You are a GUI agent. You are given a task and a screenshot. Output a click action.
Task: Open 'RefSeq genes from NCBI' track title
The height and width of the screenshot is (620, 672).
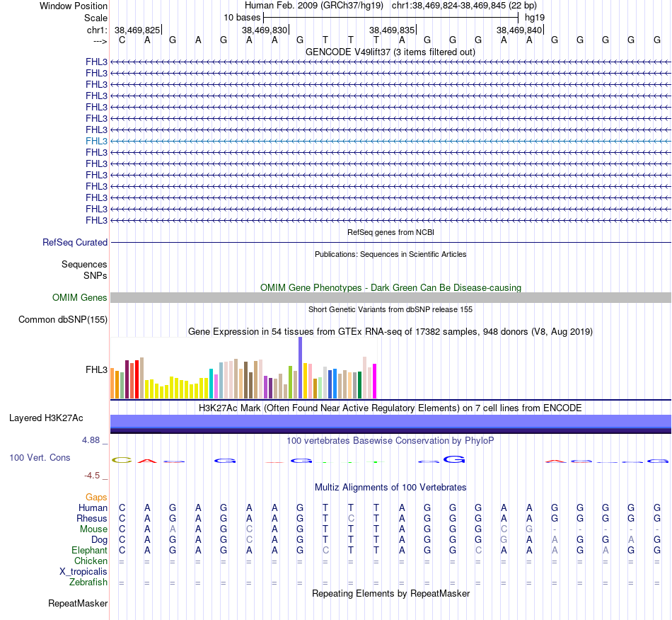pyautogui.click(x=390, y=232)
